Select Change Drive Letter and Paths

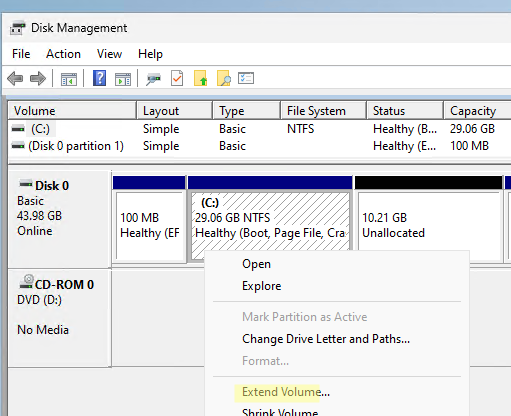(326, 339)
